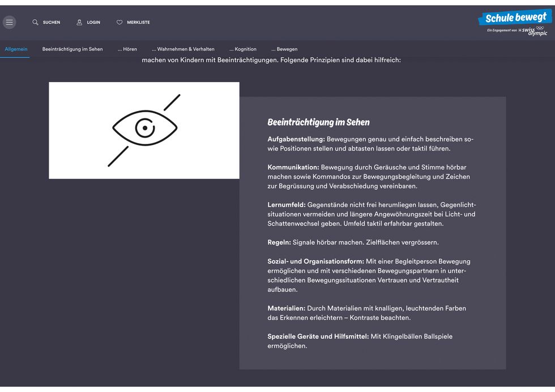Image resolution: width=555 pixels, height=392 pixels.
Task: Click the card heading Beeinträchtigung im Sehen
Action: point(318,122)
